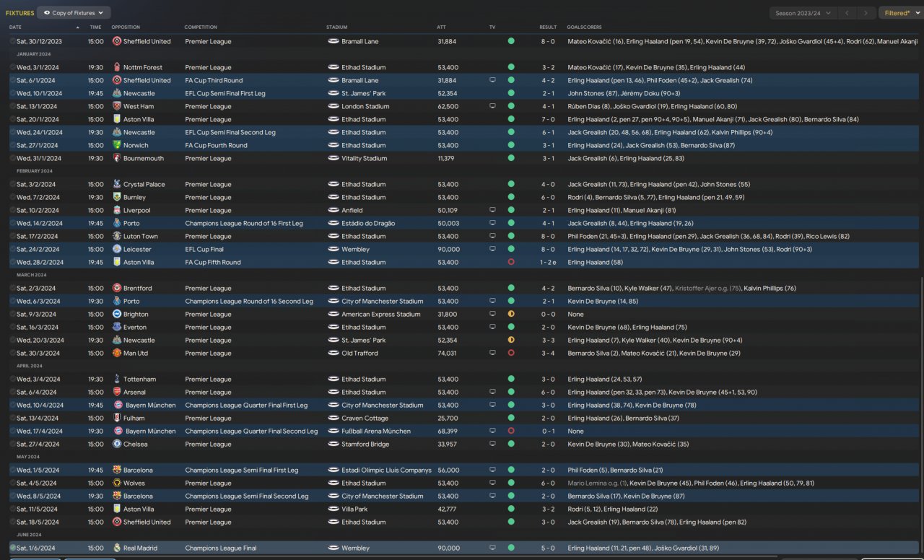Click the Fulham club badge
The height and width of the screenshot is (560, 924).
point(117,418)
